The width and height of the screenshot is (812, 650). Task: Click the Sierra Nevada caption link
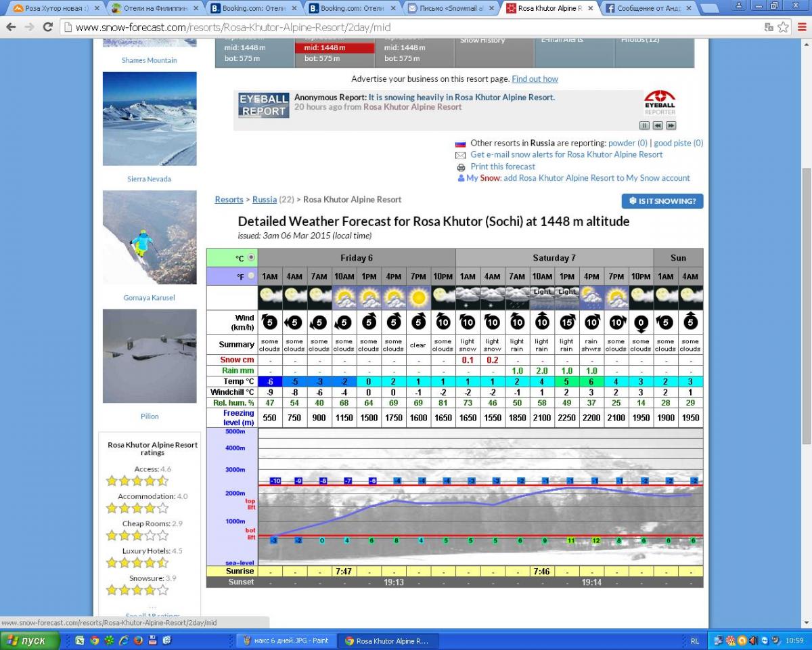pos(149,179)
